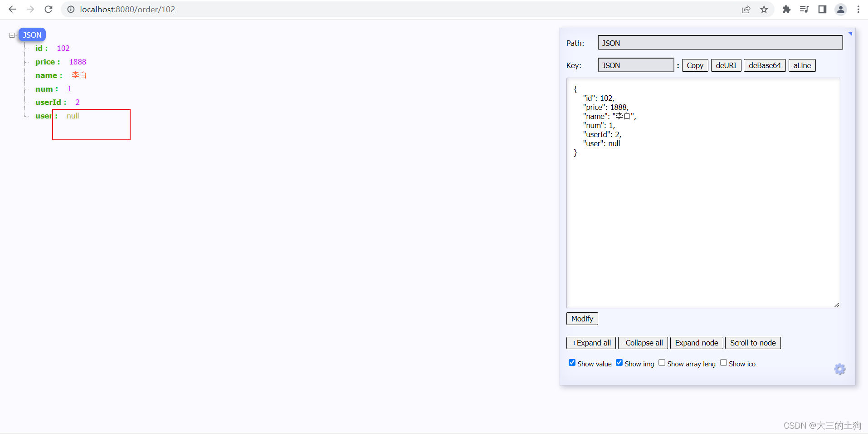
Task: Click the Scroll to node button
Action: [x=753, y=343]
